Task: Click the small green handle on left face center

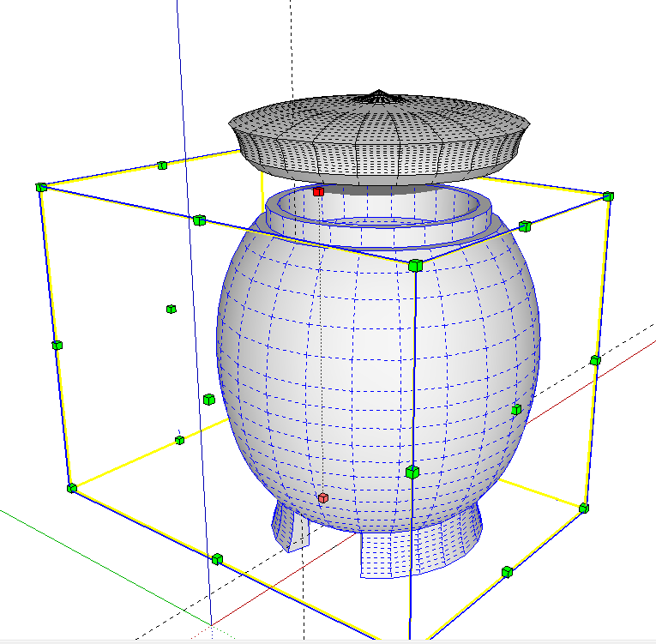Action: (171, 309)
